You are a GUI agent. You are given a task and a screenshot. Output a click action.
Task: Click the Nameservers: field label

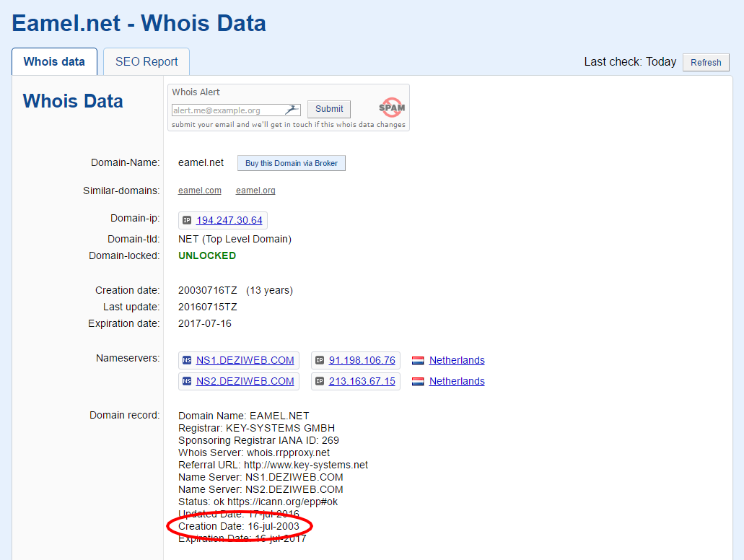(128, 358)
